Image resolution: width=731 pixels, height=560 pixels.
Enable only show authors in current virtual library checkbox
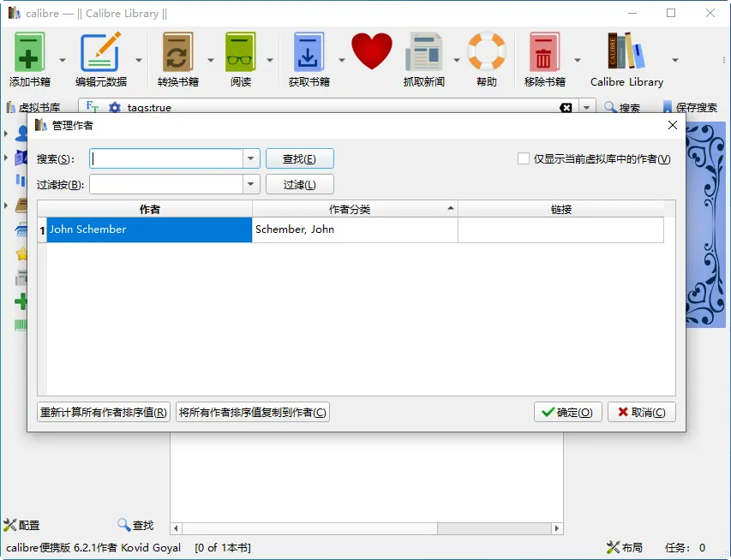pyautogui.click(x=523, y=159)
